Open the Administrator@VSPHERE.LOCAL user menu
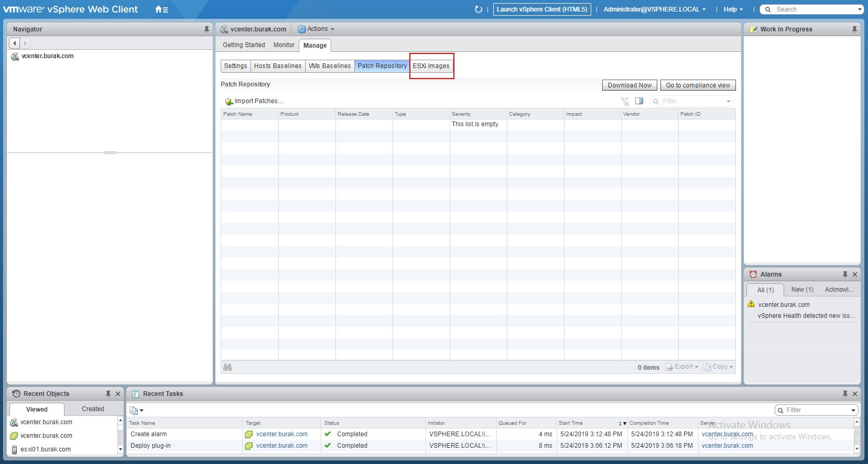Image resolution: width=868 pixels, height=464 pixels. coord(655,9)
